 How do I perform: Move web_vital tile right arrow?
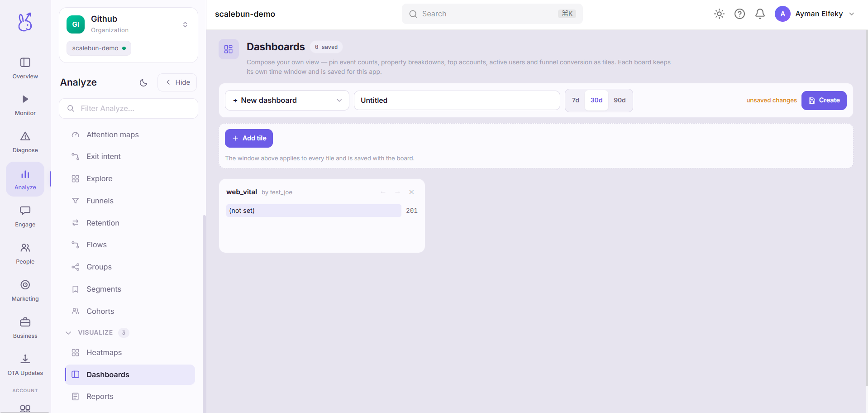(x=397, y=192)
